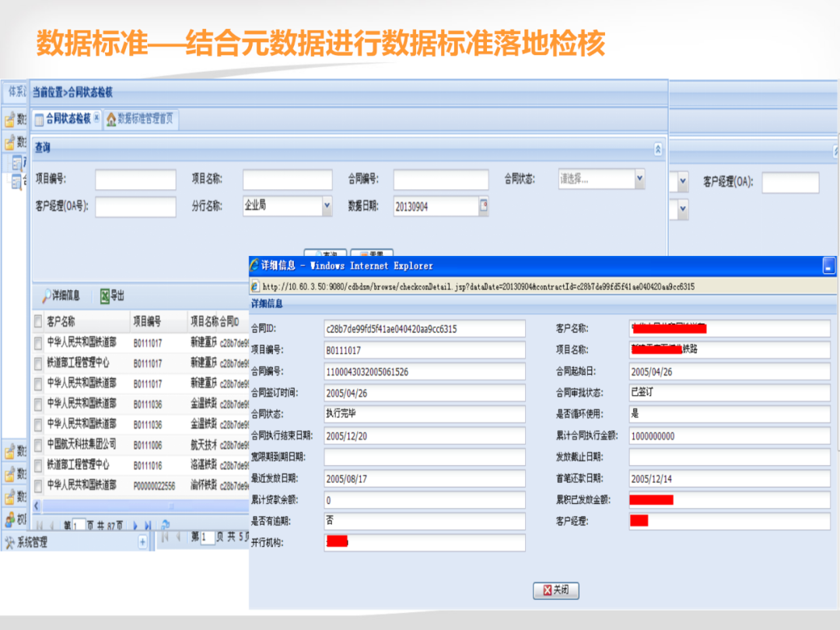The height and width of the screenshot is (630, 840).
Task: Click the 客户经理(OA) field in background window
Action: click(x=790, y=182)
